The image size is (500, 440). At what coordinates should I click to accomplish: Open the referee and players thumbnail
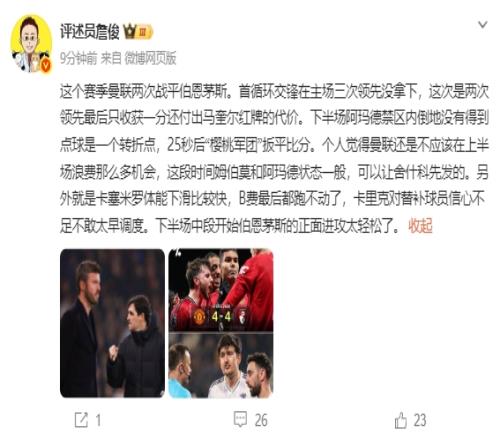click(221, 365)
